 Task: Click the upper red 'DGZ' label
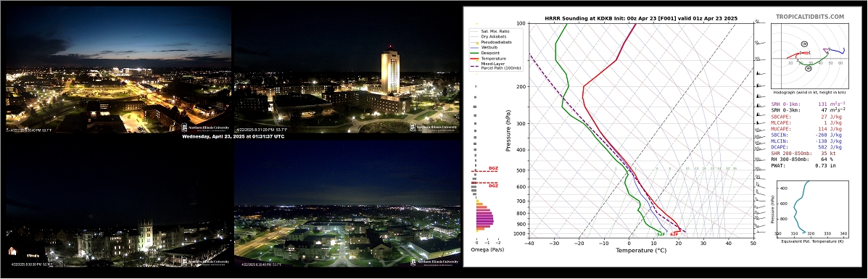pyautogui.click(x=493, y=168)
